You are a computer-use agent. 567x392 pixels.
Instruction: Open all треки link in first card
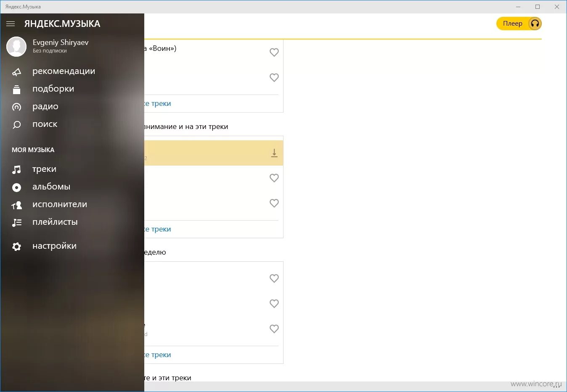pos(158,104)
